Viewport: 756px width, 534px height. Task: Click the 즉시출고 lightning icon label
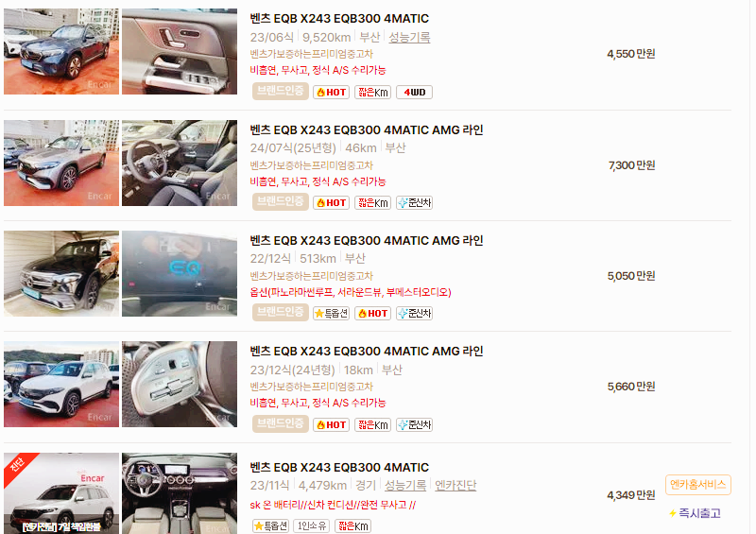click(x=695, y=513)
